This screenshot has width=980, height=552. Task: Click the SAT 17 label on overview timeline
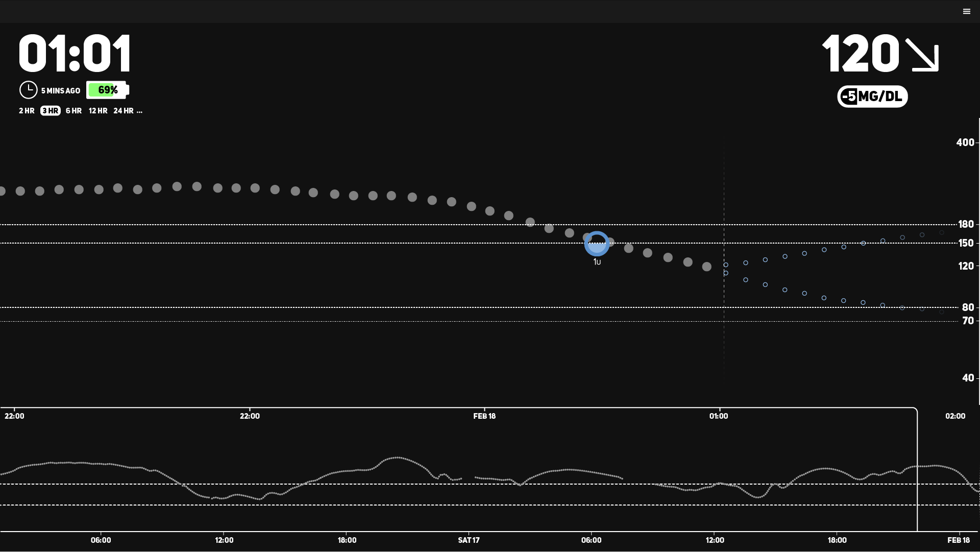469,540
